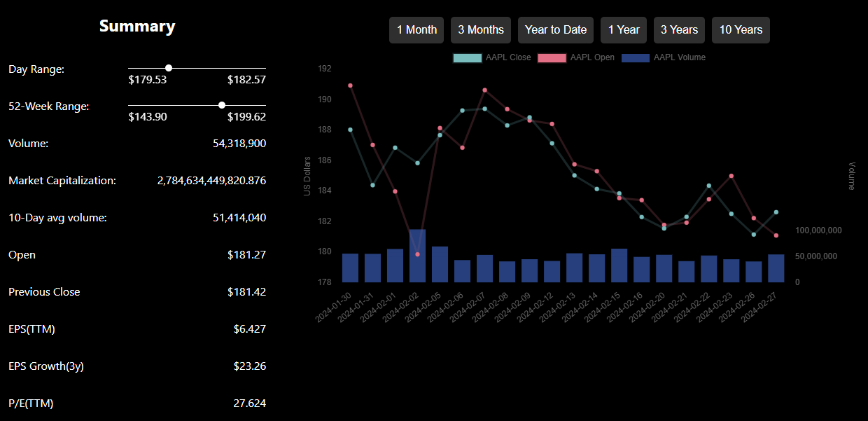Click the tallest volume bar on 2024-02-02

(x=417, y=256)
